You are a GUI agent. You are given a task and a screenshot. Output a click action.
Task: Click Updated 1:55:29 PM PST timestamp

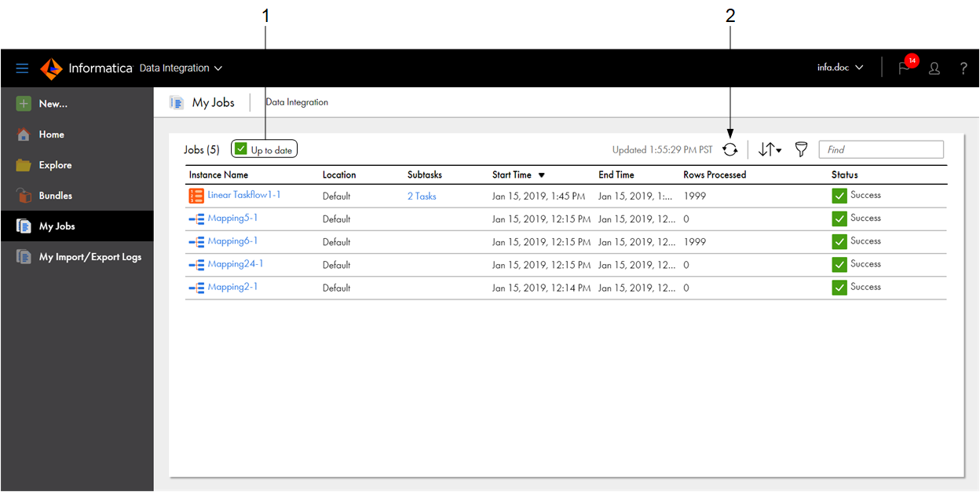click(663, 149)
